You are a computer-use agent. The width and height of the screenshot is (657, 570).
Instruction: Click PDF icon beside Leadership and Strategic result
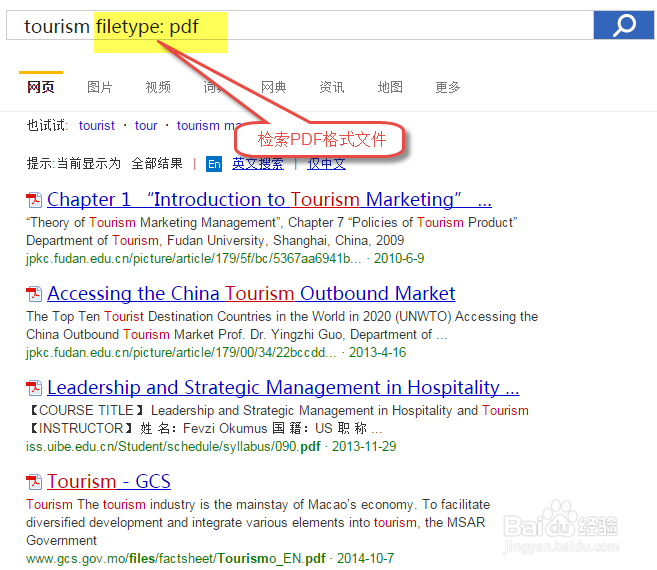[34, 388]
